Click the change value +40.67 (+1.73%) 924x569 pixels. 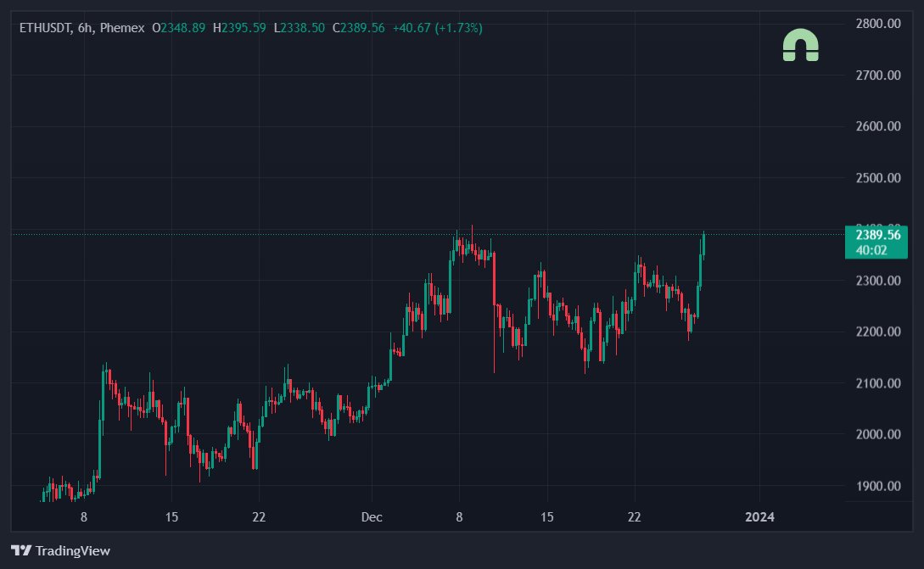coord(437,28)
